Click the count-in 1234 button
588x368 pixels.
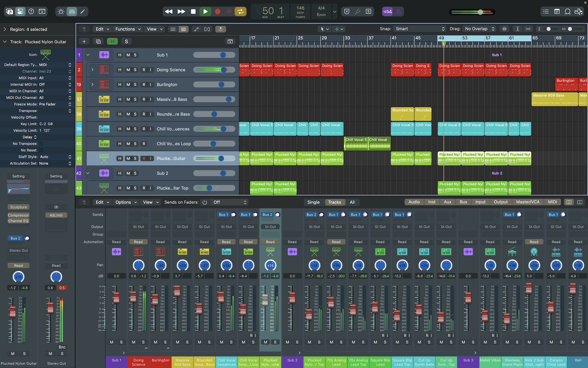click(x=387, y=11)
